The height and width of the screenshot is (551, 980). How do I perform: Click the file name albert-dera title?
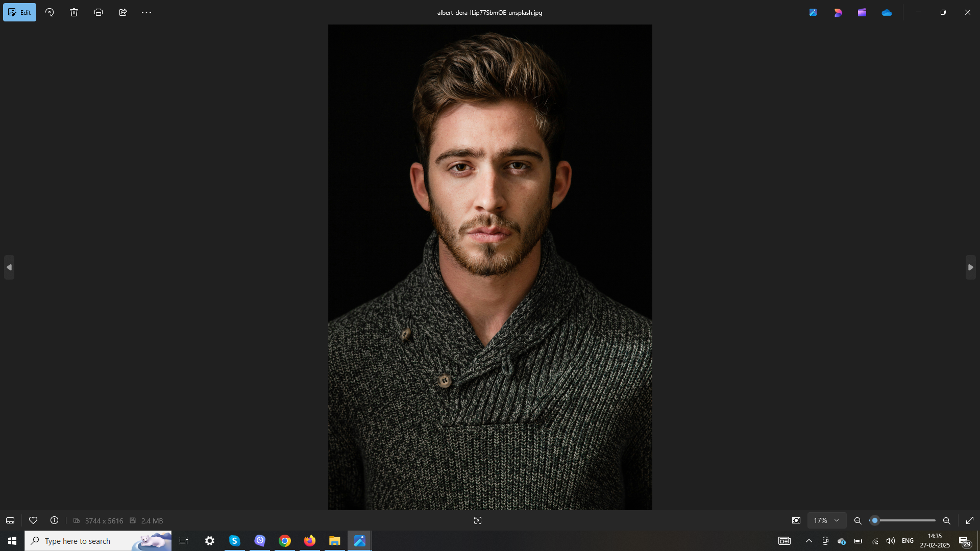(489, 12)
